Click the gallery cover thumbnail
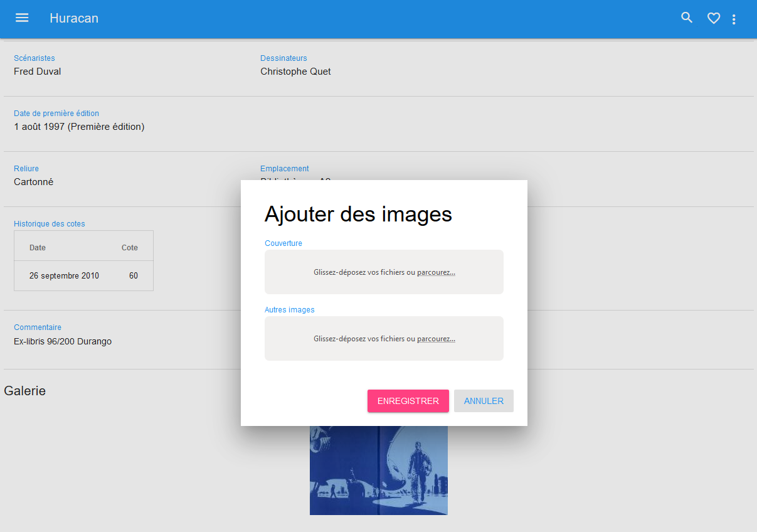 pos(379,471)
